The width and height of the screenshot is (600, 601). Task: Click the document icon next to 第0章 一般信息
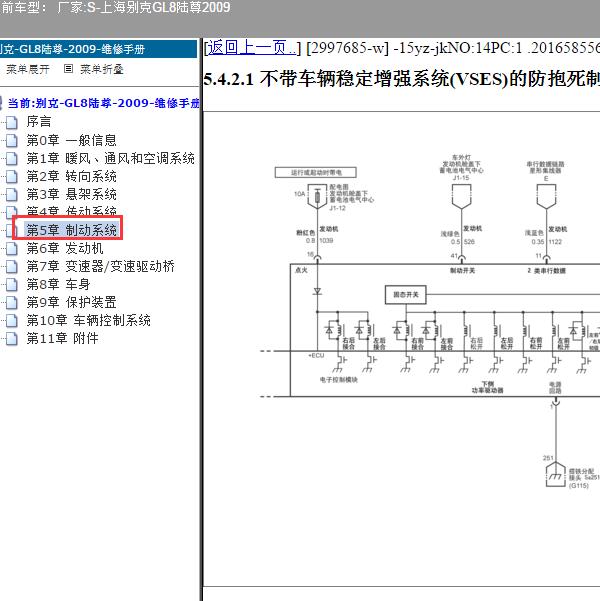(12, 140)
